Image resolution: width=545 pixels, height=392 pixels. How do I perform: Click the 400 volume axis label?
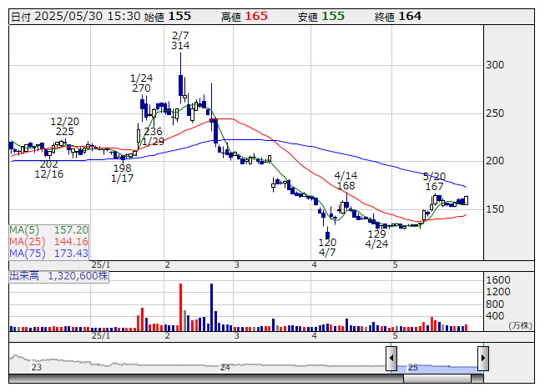tap(495, 316)
